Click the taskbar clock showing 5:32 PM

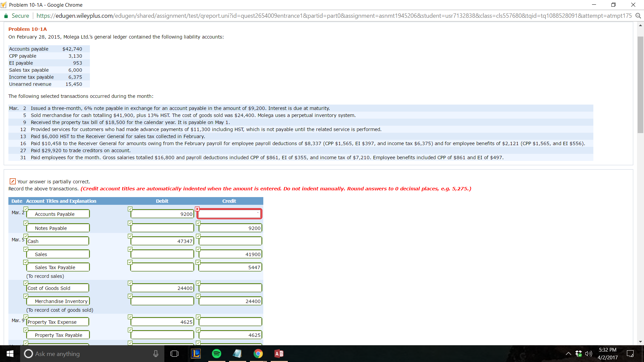click(x=607, y=354)
